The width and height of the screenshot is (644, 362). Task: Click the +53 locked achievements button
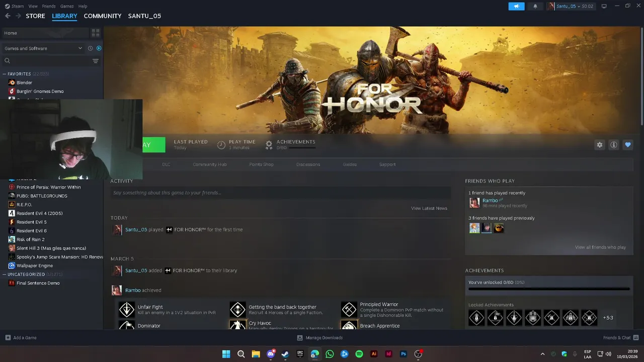(608, 318)
